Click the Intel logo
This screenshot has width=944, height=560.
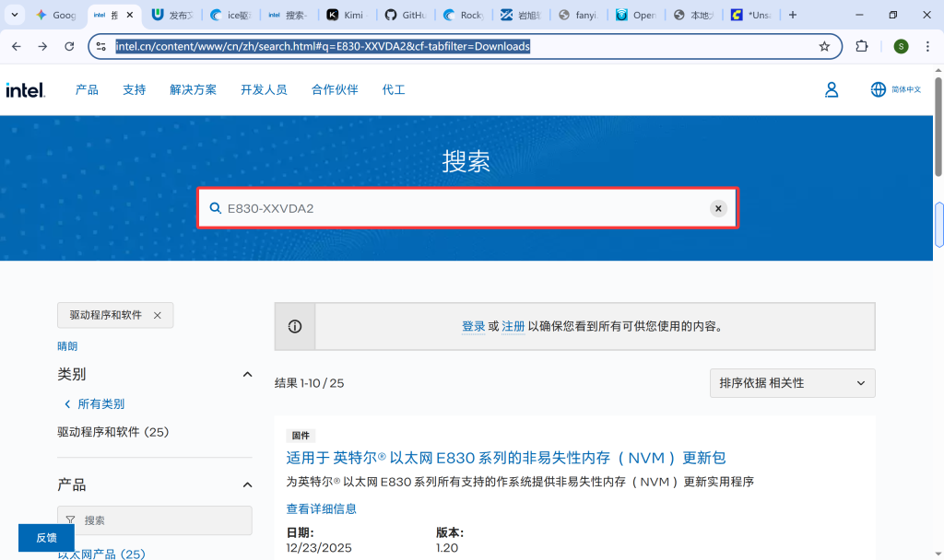click(x=25, y=89)
